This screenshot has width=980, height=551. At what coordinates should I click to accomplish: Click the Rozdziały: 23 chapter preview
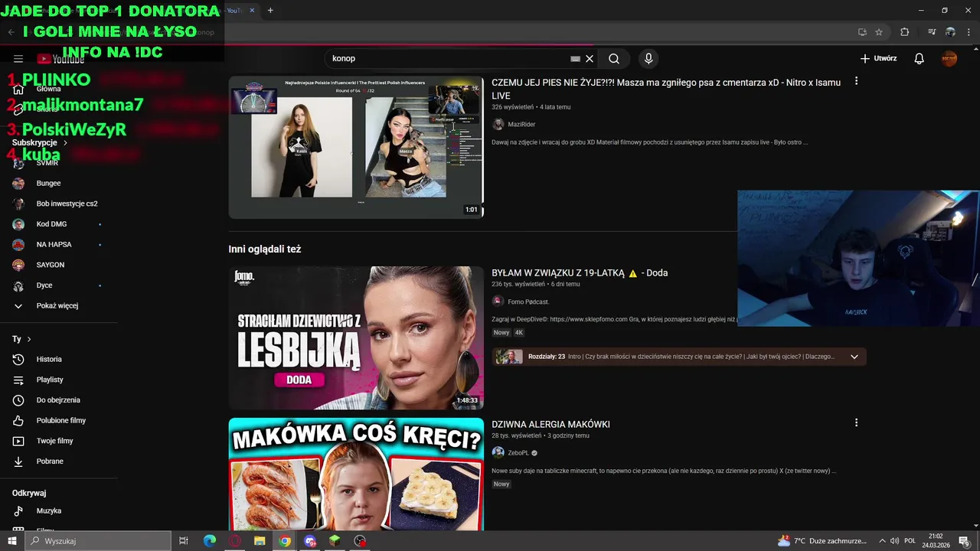click(679, 357)
